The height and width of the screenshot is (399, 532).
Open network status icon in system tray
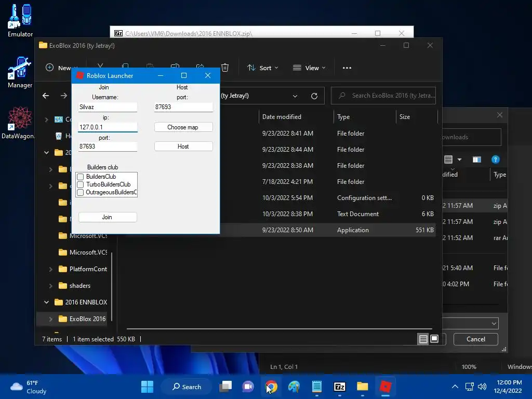pos(470,387)
